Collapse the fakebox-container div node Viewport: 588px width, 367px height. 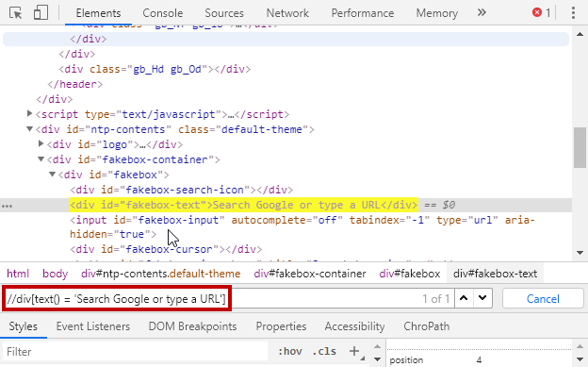tap(41, 158)
